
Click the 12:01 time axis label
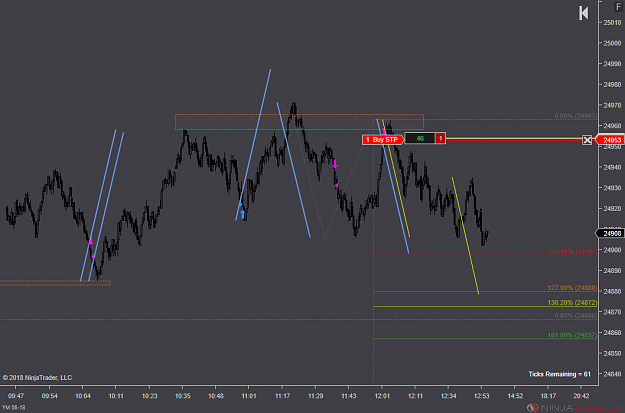[382, 396]
